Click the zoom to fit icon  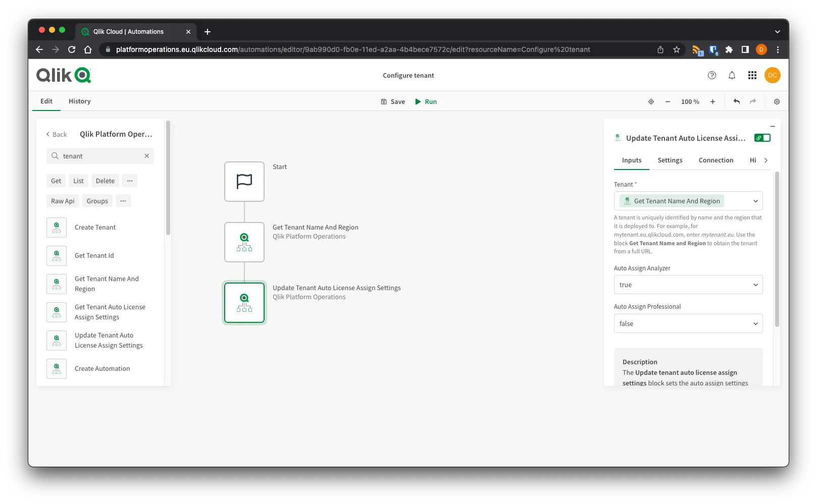click(x=651, y=101)
